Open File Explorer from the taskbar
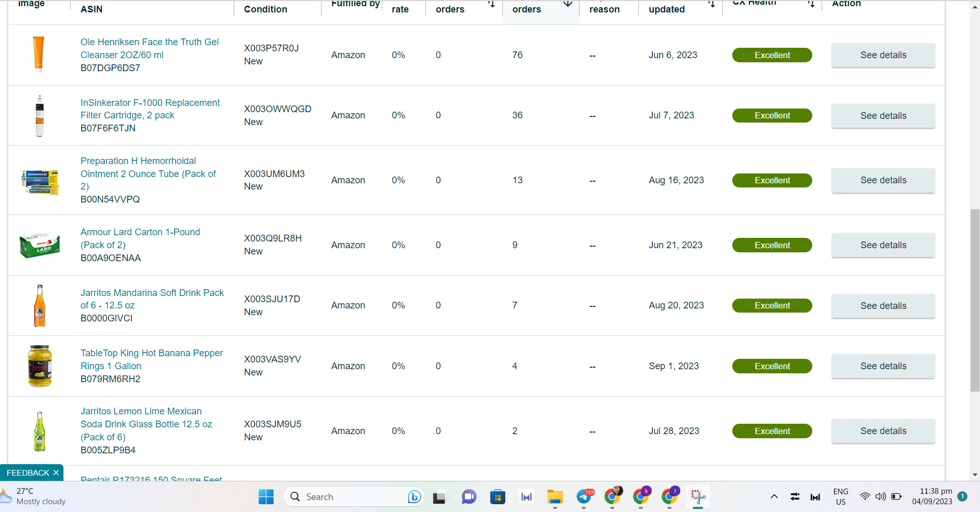This screenshot has height=512, width=980. (x=555, y=497)
